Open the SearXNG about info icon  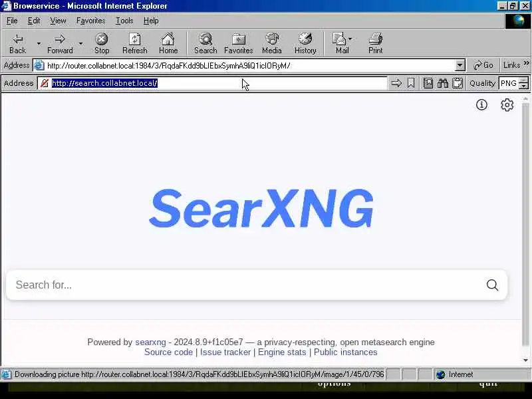click(x=481, y=105)
